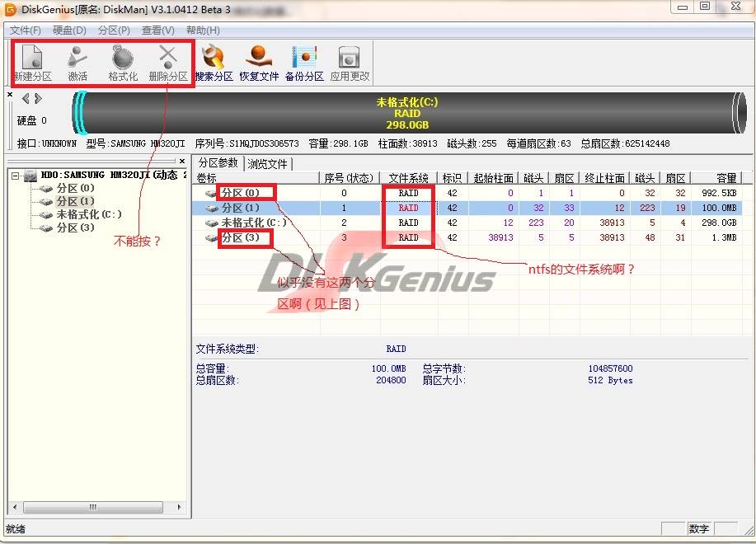Viewport: 756px width, 544px height.
Task: Click the 删除分区 toolbar icon
Action: pyautogui.click(x=168, y=63)
